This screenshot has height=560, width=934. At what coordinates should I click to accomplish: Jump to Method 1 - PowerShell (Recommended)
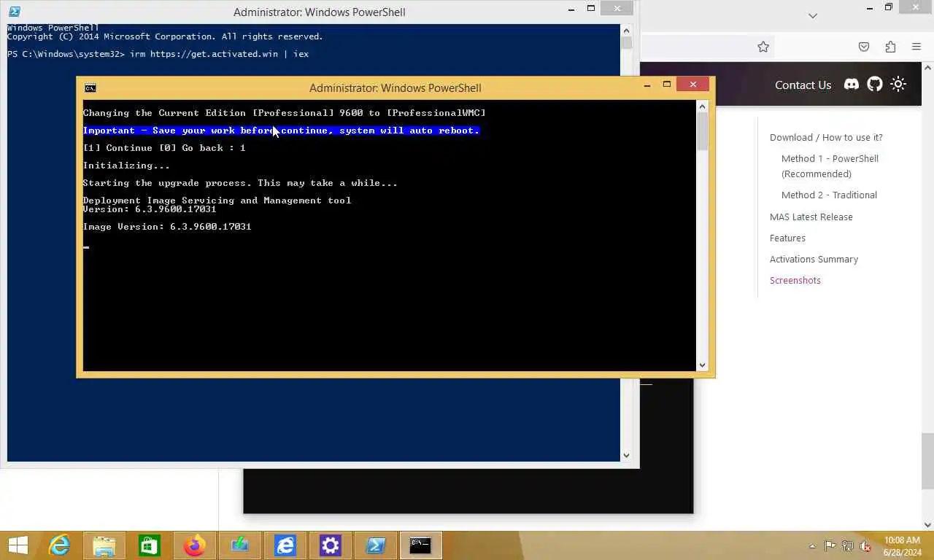[x=830, y=166]
